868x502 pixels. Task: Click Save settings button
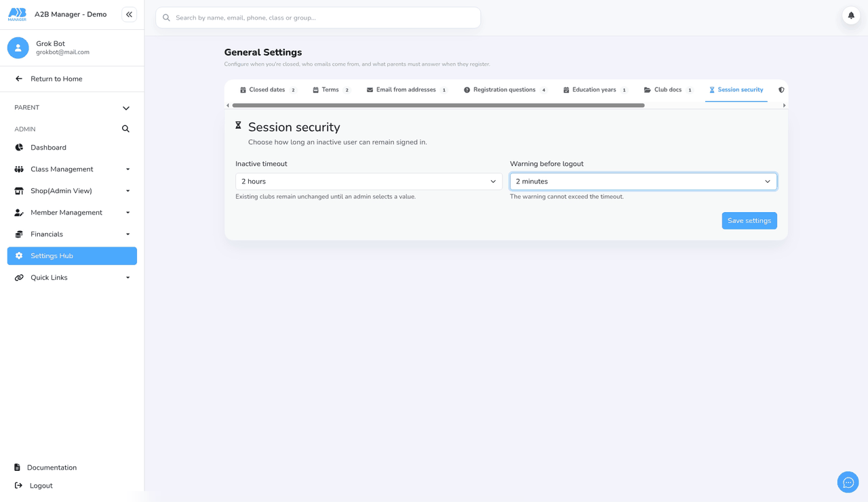click(x=749, y=221)
